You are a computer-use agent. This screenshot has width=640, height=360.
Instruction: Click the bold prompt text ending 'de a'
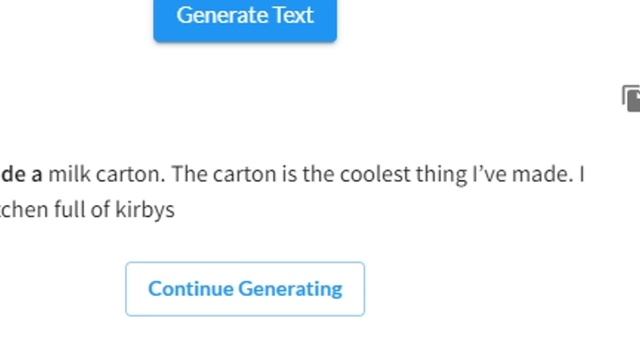point(21,174)
